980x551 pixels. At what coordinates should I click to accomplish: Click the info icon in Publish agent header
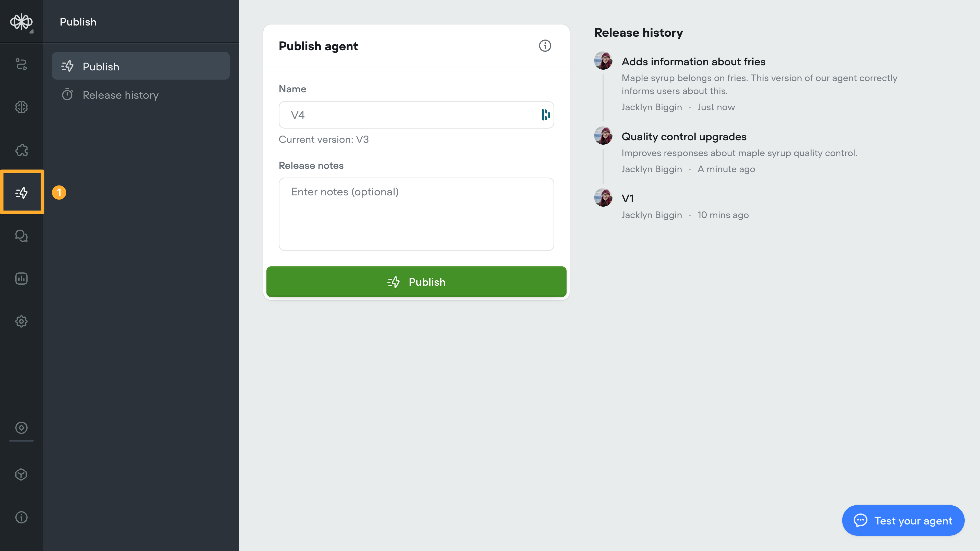[545, 46]
